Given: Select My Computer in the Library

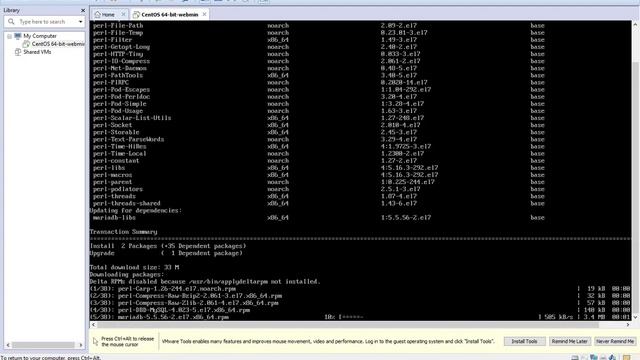Looking at the screenshot, I should click(40, 36).
